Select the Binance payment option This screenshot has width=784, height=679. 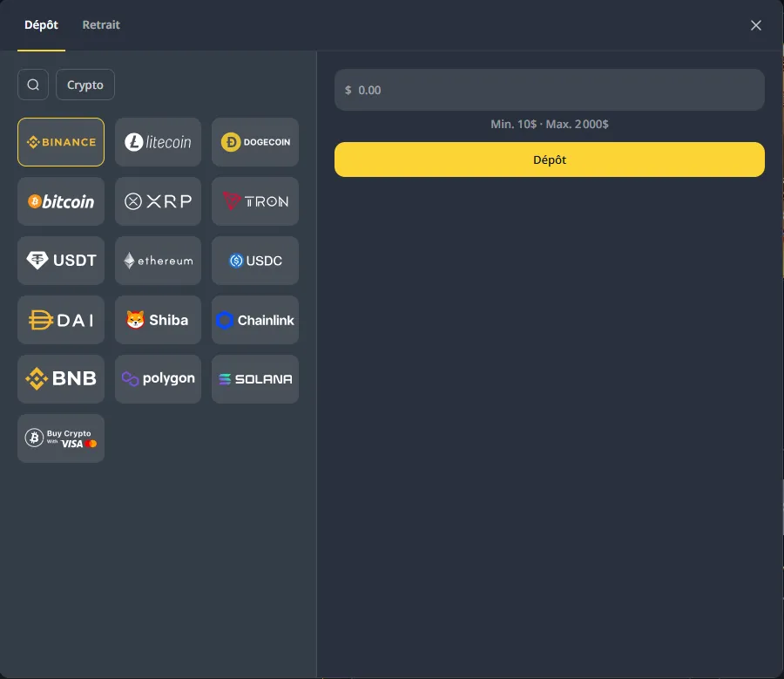click(x=61, y=142)
